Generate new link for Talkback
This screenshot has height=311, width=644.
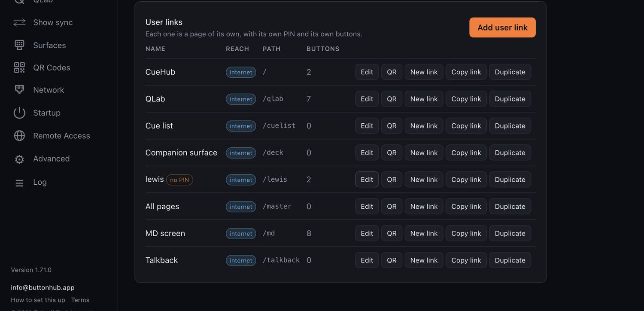[424, 260]
